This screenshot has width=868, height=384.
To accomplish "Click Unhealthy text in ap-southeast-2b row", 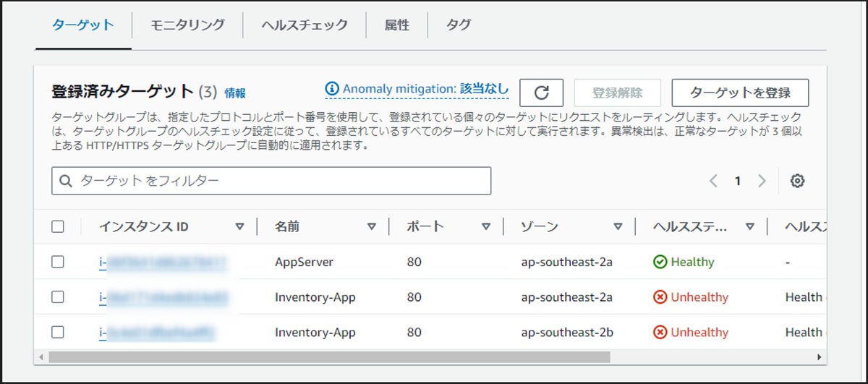I will (x=699, y=332).
